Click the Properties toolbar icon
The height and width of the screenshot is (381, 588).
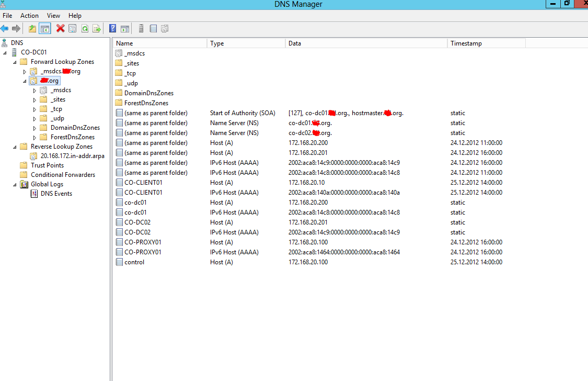[73, 29]
